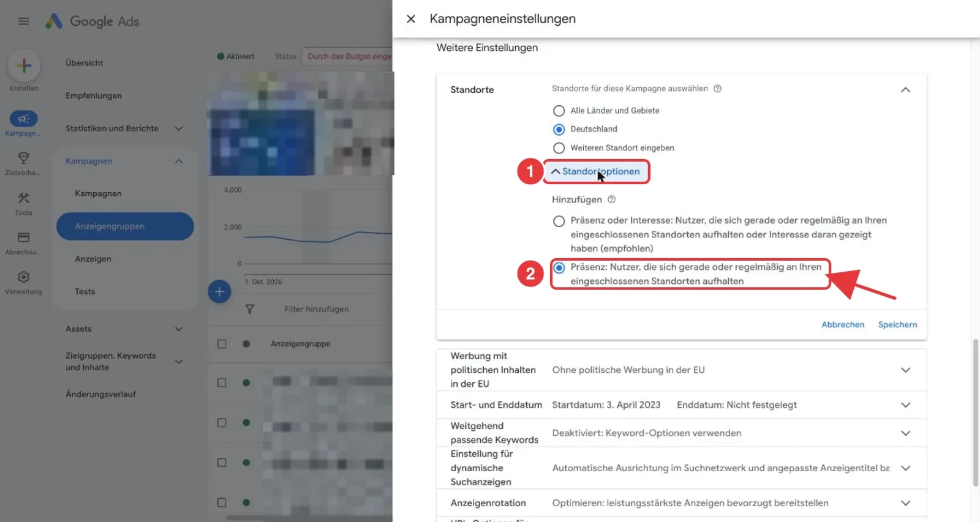Click Filter hinzufügen field
This screenshot has height=522, width=980.
point(317,309)
